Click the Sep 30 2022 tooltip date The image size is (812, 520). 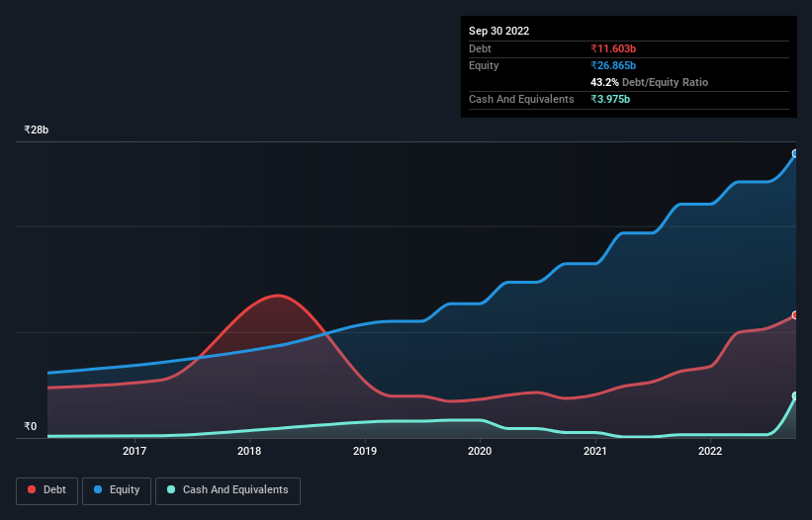pos(498,31)
